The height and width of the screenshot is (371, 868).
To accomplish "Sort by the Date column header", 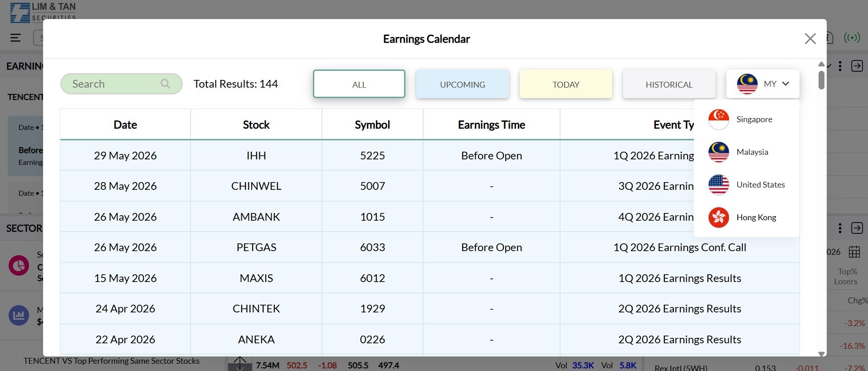I will click(x=125, y=124).
